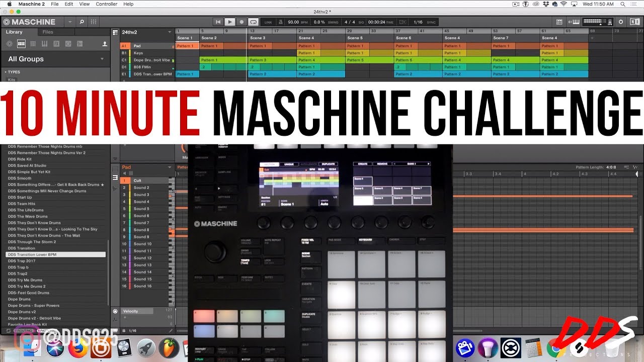Click the follow playhead icon near TIME

pyautogui.click(x=403, y=22)
